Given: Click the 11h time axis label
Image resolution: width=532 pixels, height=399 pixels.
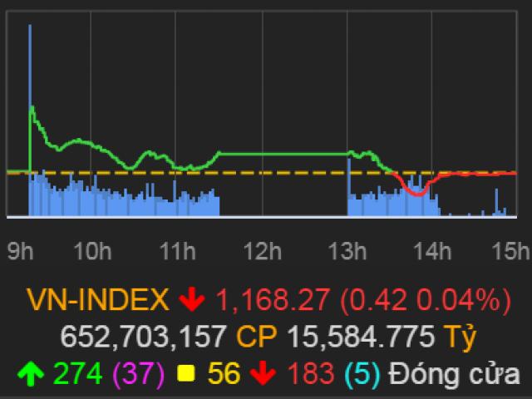Looking at the screenshot, I should (177, 251).
